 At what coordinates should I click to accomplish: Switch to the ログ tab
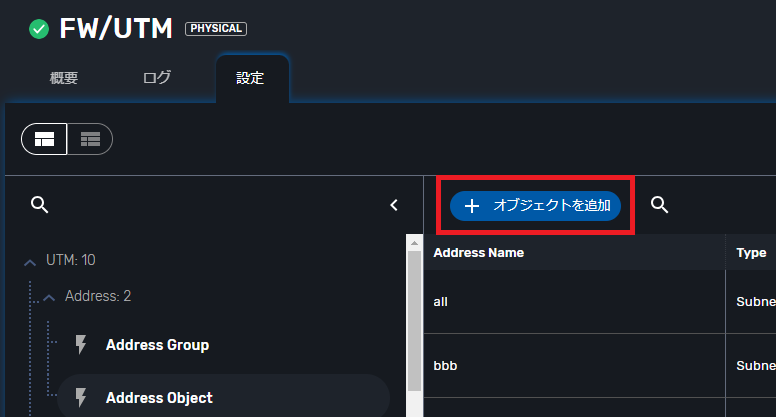[157, 78]
